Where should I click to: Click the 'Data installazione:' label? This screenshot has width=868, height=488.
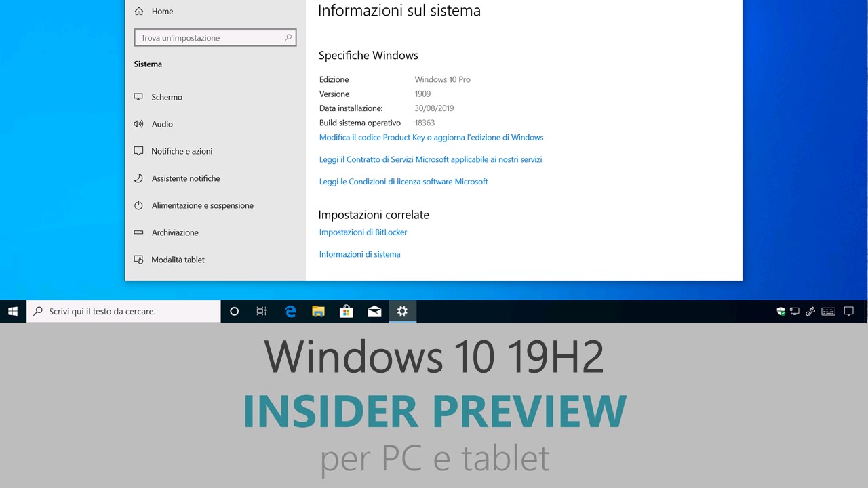(351, 108)
